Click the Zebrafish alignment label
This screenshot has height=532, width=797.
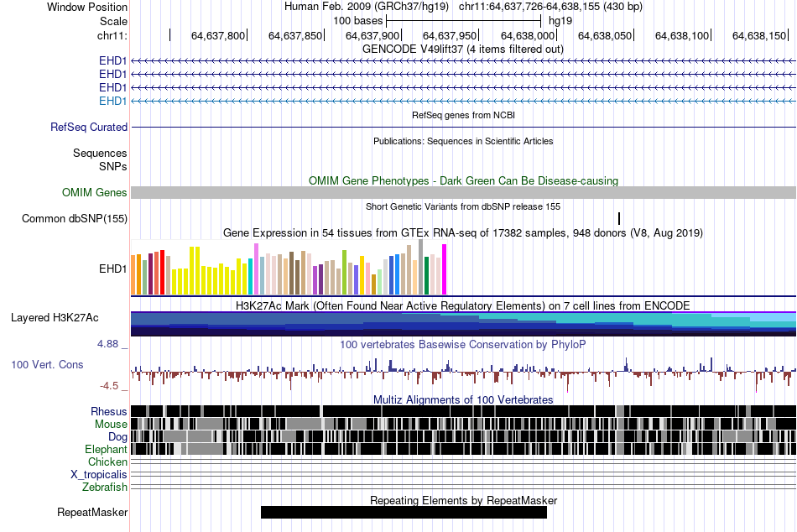click(105, 488)
